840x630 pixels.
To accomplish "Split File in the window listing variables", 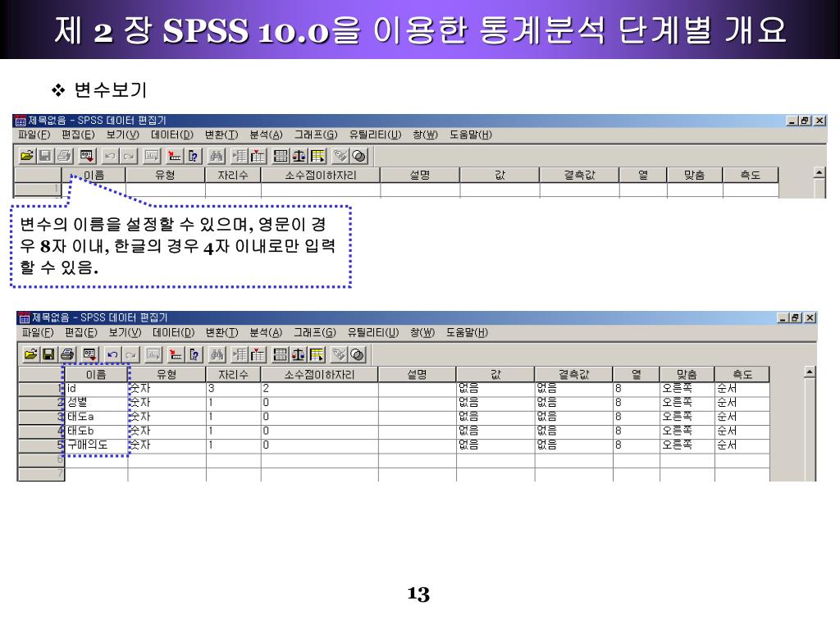I will tap(281, 354).
